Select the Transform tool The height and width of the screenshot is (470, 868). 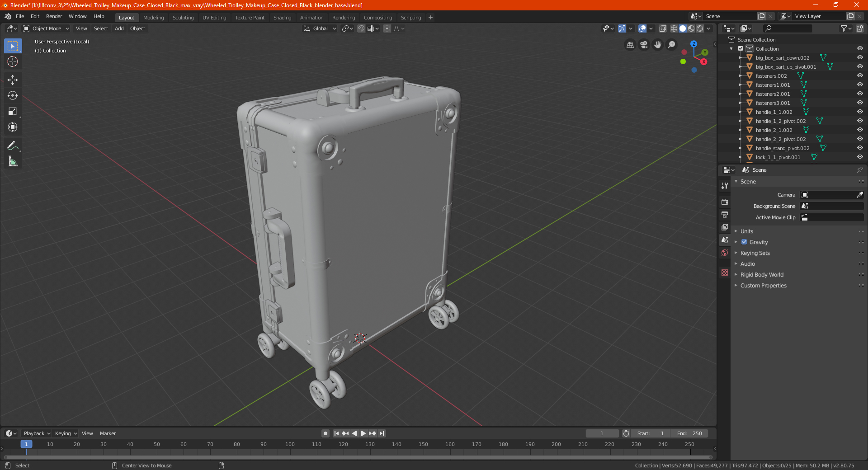(13, 127)
